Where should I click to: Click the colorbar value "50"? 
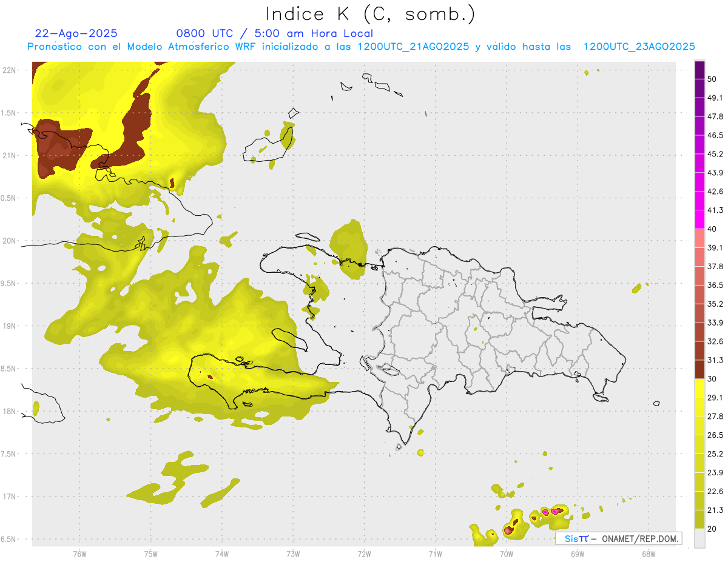click(713, 79)
